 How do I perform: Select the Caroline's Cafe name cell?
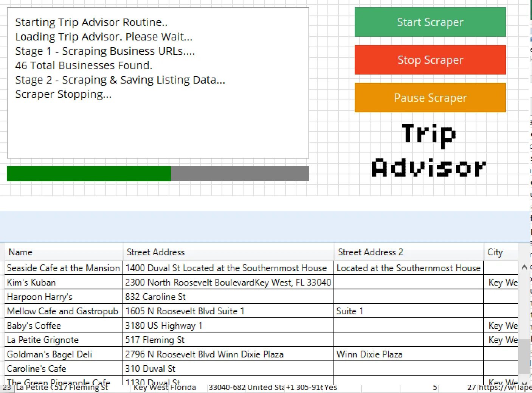coord(64,368)
